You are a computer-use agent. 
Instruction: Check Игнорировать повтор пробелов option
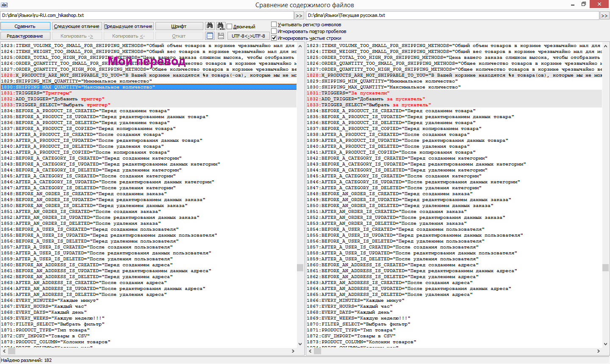274,31
